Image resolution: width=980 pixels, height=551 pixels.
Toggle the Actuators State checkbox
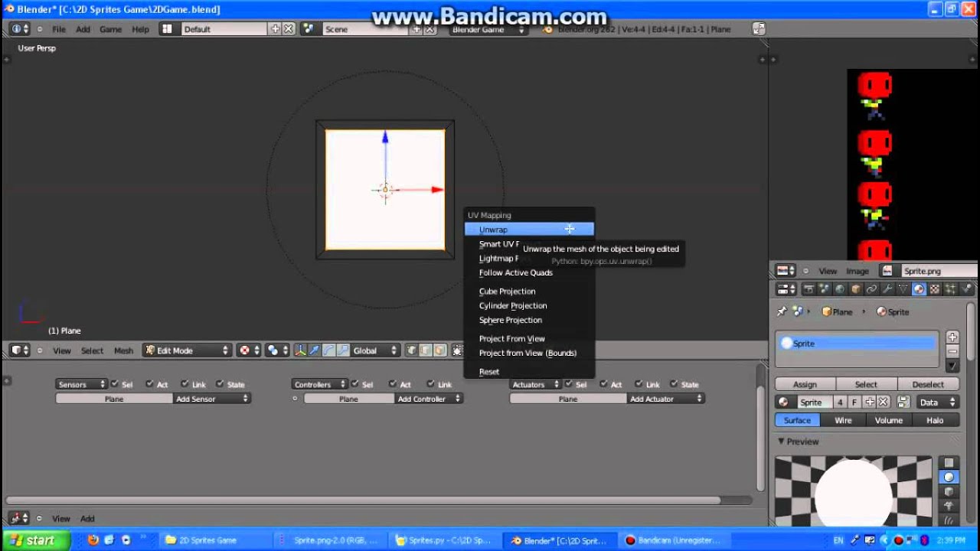[x=675, y=384]
